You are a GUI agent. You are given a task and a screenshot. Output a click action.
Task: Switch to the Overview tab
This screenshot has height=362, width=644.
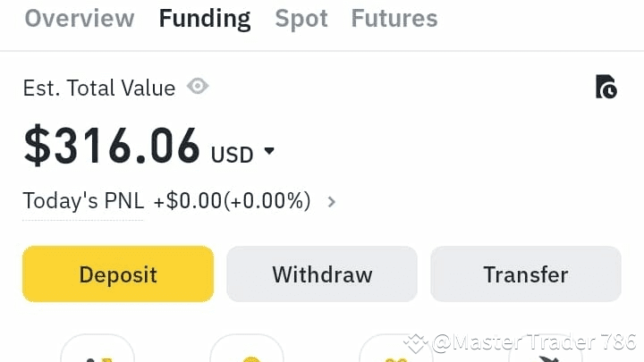pos(79,18)
